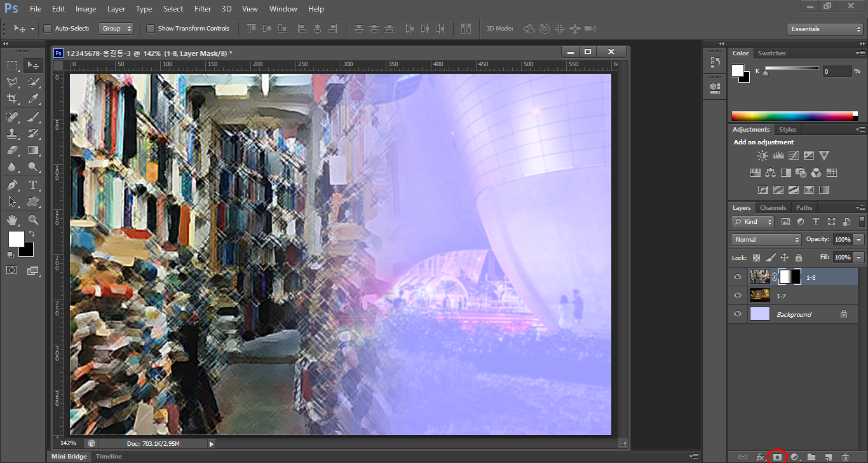Toggle Lock position
This screenshot has width=868, height=463.
coord(784,258)
